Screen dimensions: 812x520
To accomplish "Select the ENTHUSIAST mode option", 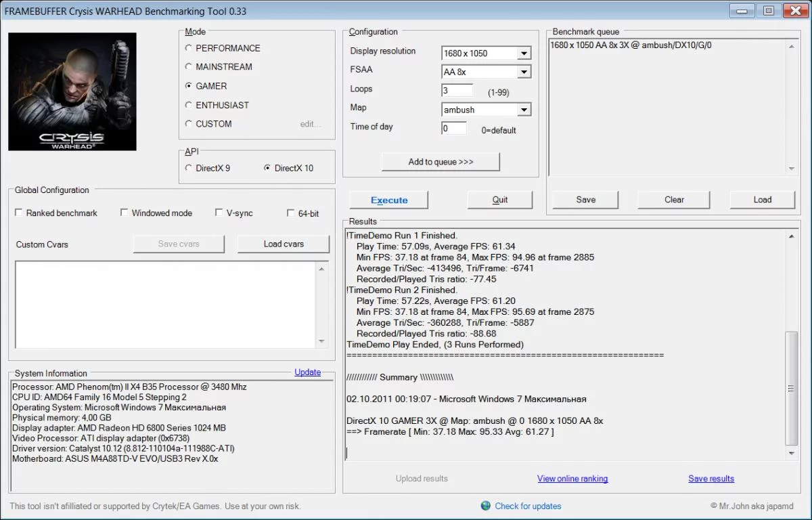I will 189,105.
